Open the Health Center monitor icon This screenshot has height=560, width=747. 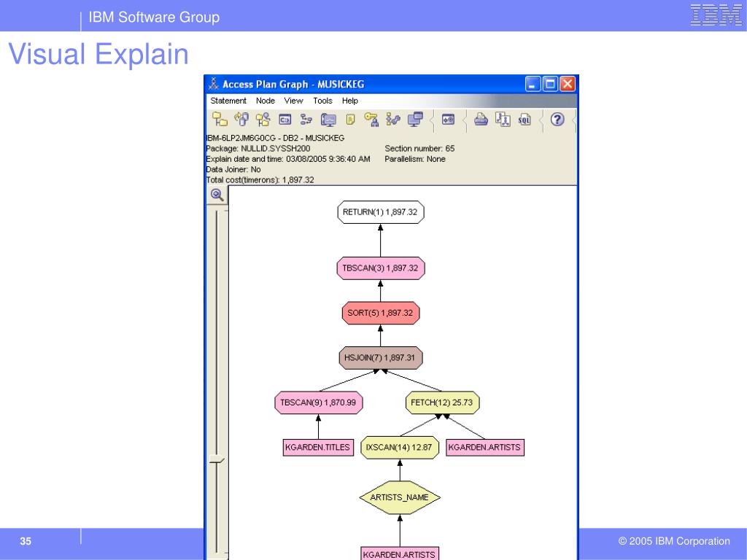coord(328,120)
